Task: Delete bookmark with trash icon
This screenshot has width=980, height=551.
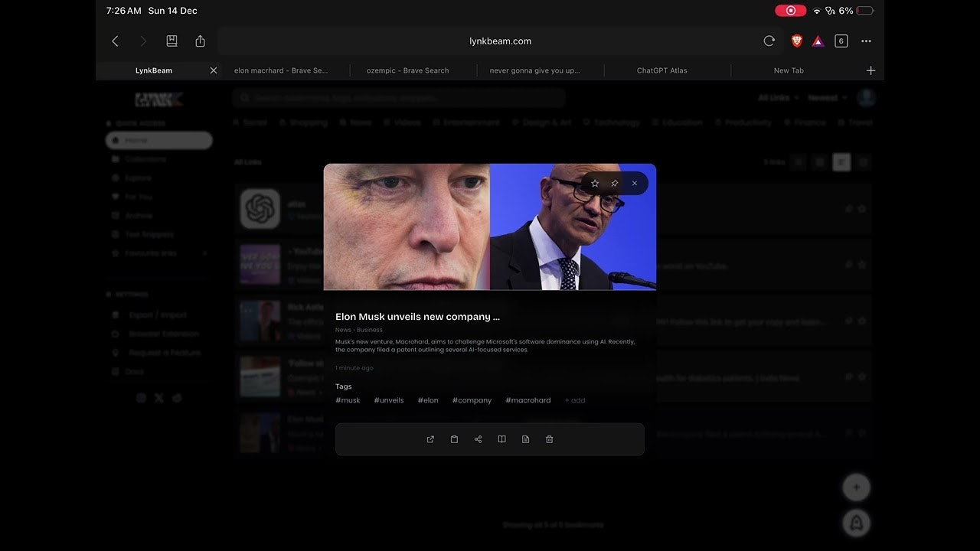Action: coord(549,439)
